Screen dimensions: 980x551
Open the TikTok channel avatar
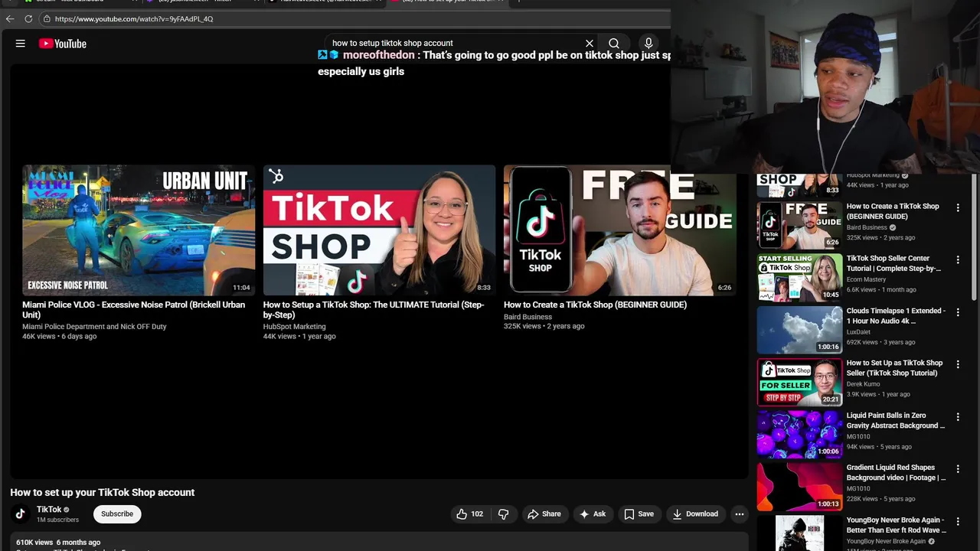(x=21, y=514)
